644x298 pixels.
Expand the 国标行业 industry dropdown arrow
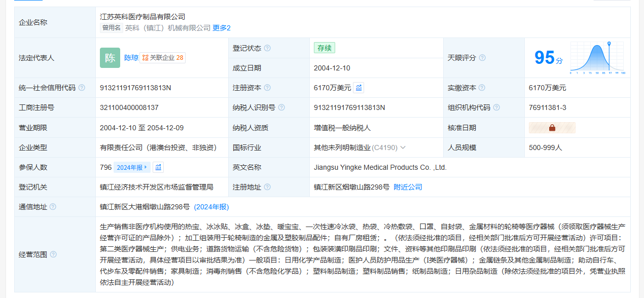[x=403, y=147]
